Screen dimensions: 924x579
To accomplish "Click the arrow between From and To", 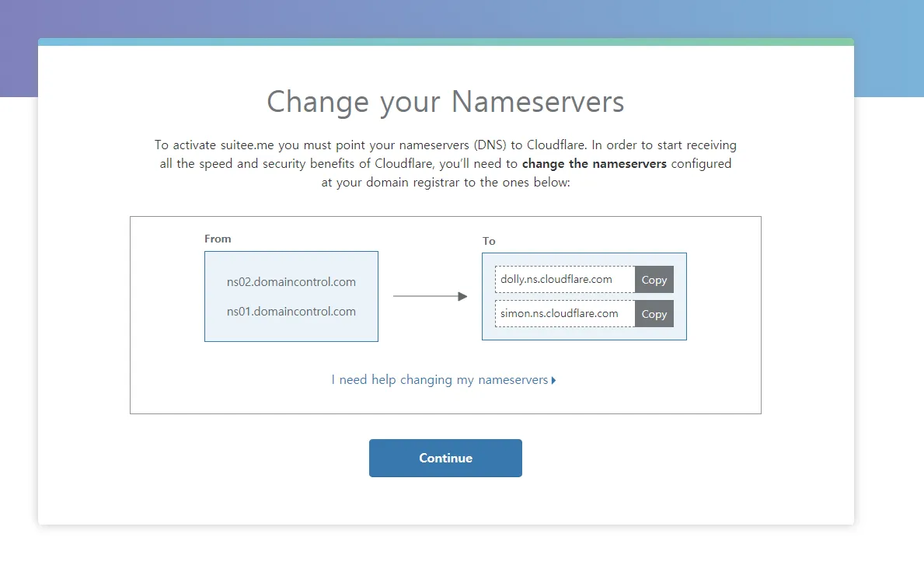I will (x=430, y=296).
